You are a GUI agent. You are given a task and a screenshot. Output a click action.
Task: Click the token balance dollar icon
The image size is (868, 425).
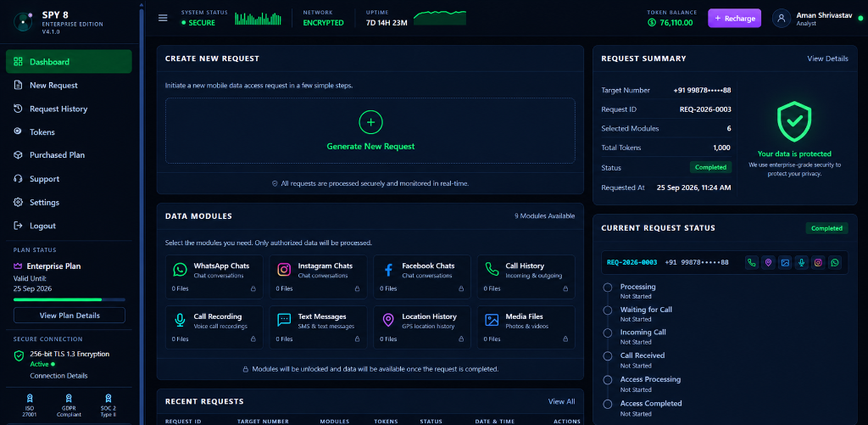tap(652, 23)
